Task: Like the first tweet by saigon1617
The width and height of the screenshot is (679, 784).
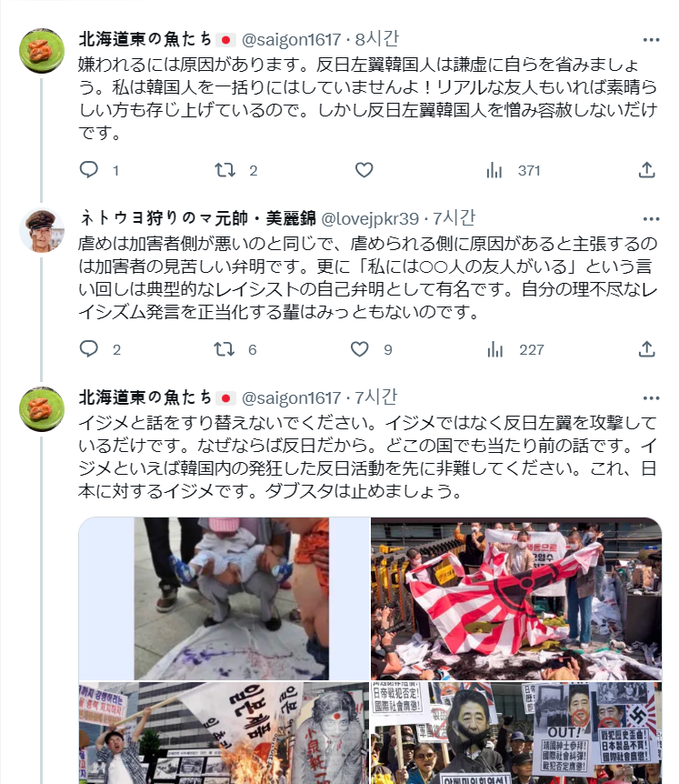Action: [364, 170]
